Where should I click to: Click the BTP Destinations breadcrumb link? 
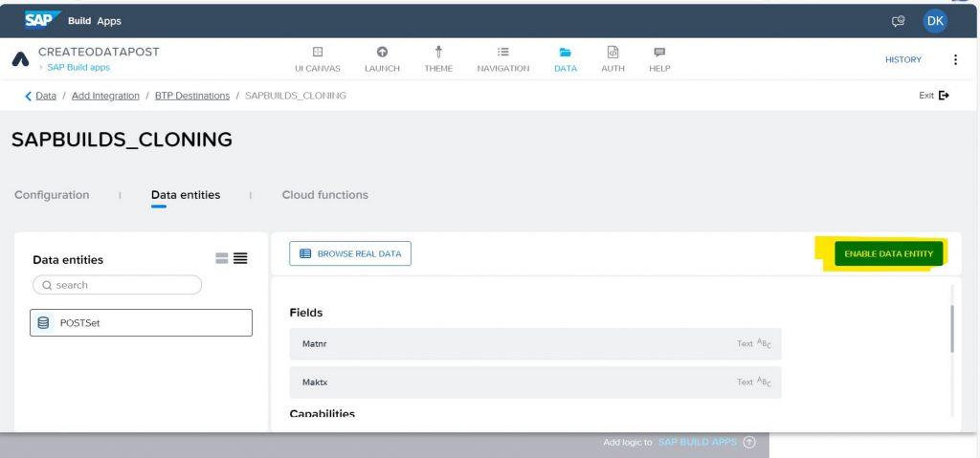tap(192, 96)
